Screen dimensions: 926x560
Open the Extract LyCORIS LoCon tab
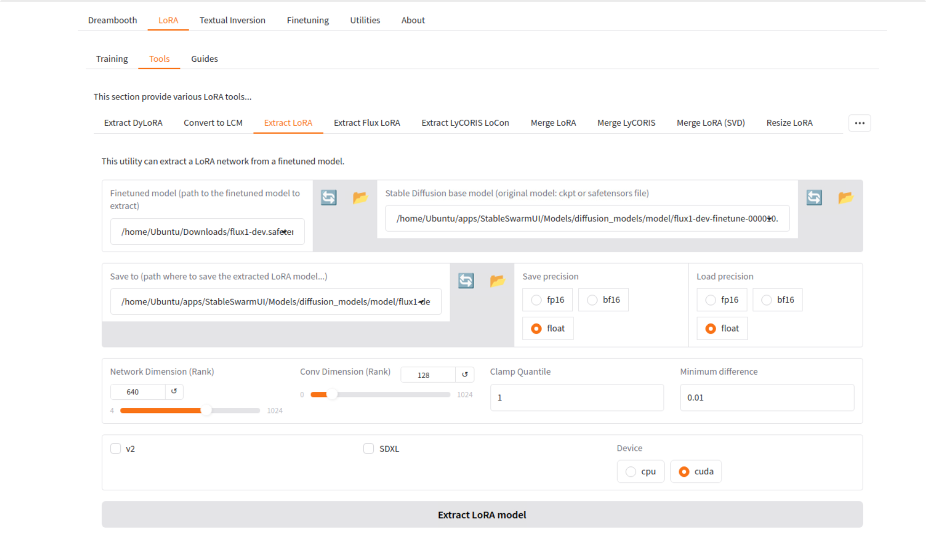[465, 123]
